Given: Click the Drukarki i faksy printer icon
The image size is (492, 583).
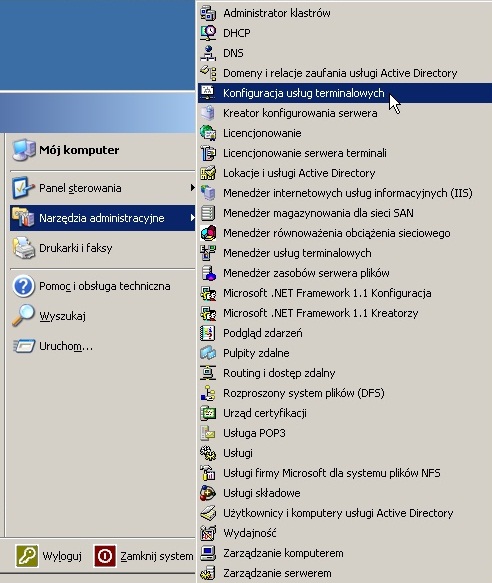Looking at the screenshot, I should (23, 248).
